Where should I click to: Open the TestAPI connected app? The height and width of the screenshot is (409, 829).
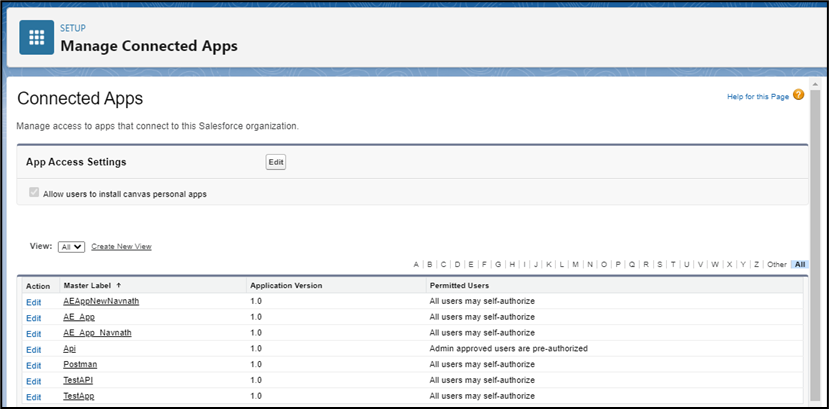pos(80,381)
